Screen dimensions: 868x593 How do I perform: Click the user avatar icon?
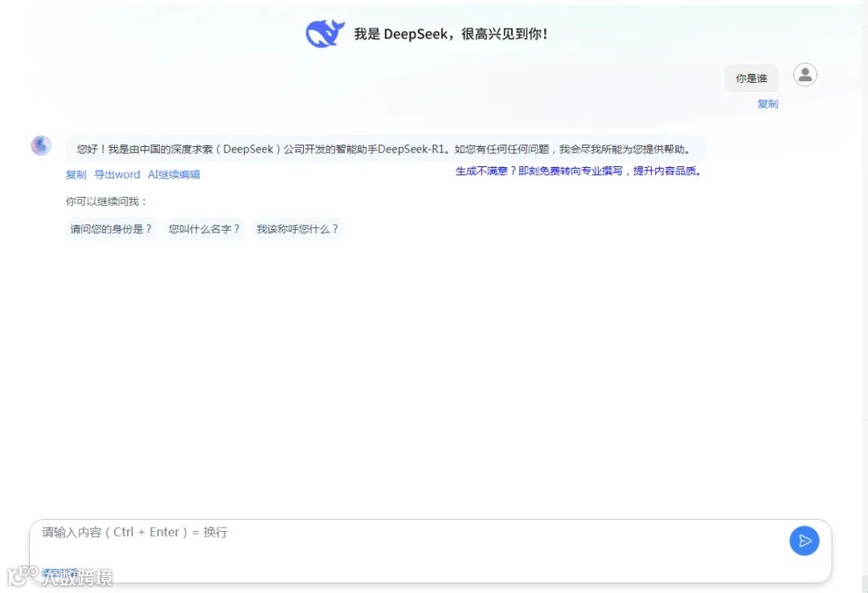(x=805, y=75)
